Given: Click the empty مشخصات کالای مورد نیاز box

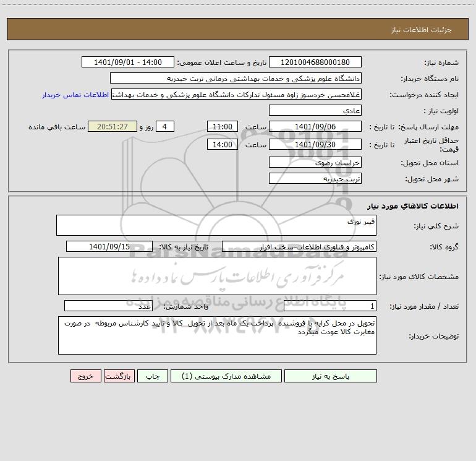Looking at the screenshot, I should click(217, 276).
